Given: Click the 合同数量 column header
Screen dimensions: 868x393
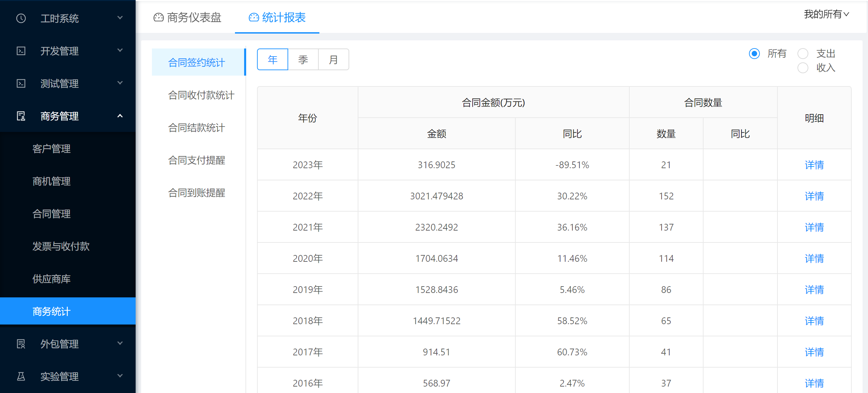Looking at the screenshot, I should click(x=703, y=102).
